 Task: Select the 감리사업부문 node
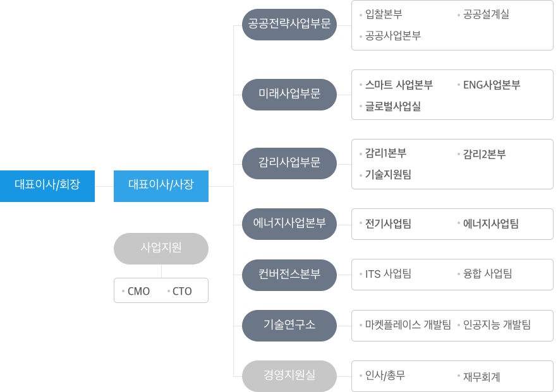(x=289, y=163)
